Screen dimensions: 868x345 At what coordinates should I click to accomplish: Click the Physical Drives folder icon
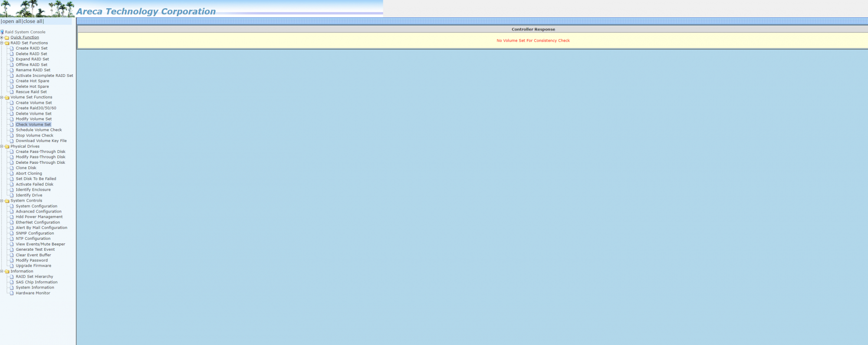point(7,146)
